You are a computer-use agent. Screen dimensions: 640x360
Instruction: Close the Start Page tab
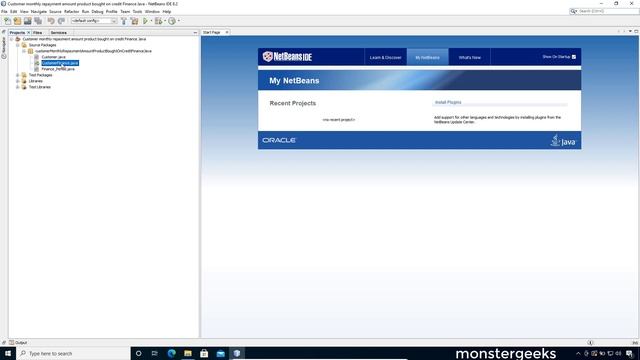click(x=227, y=32)
